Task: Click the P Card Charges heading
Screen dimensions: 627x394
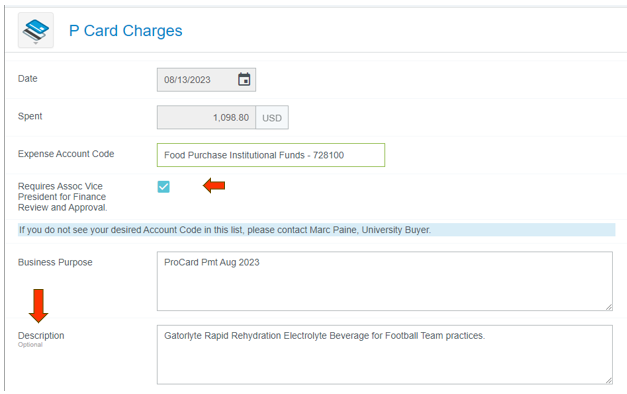Action: [126, 30]
